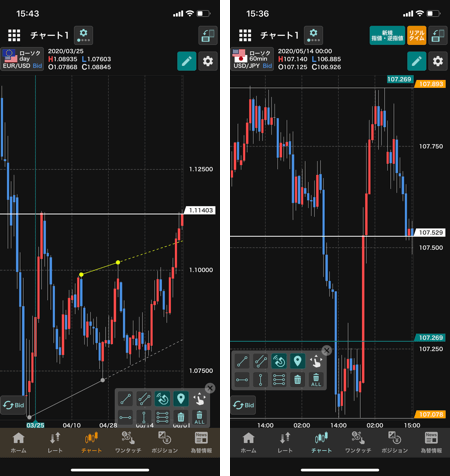Select parallel channel tool on USD/JPY chart
The height and width of the screenshot is (476, 450).
pos(261,361)
